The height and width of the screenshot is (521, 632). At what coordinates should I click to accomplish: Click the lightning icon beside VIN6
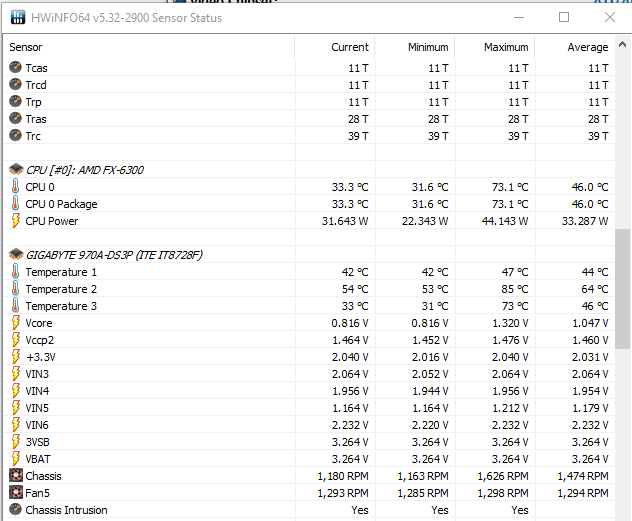tap(15, 424)
